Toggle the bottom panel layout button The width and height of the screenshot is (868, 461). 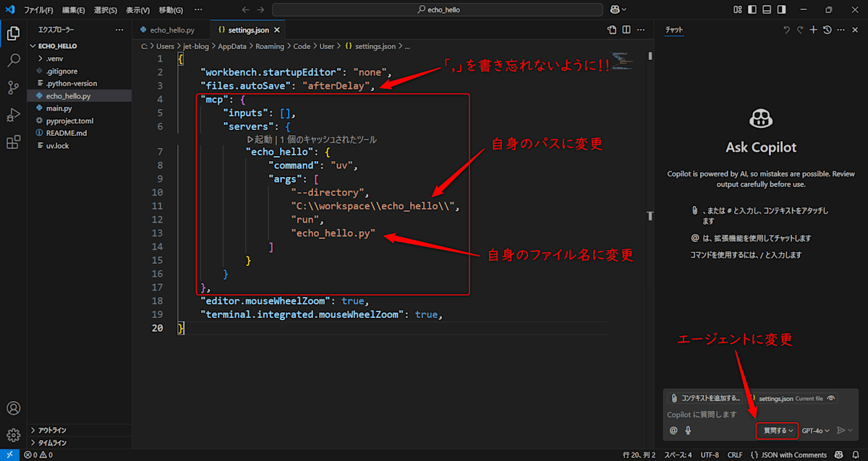pyautogui.click(x=767, y=9)
